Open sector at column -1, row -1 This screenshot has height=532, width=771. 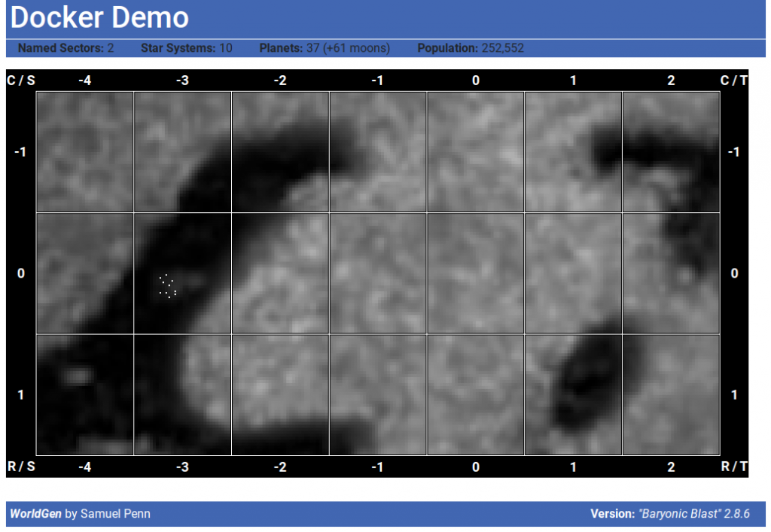(x=378, y=152)
